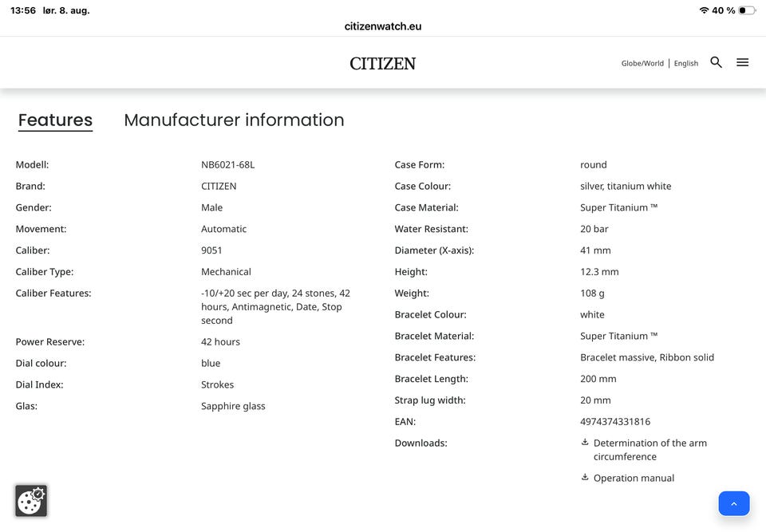Click the Caliber Features description text
This screenshot has width=766, height=532.
275,307
